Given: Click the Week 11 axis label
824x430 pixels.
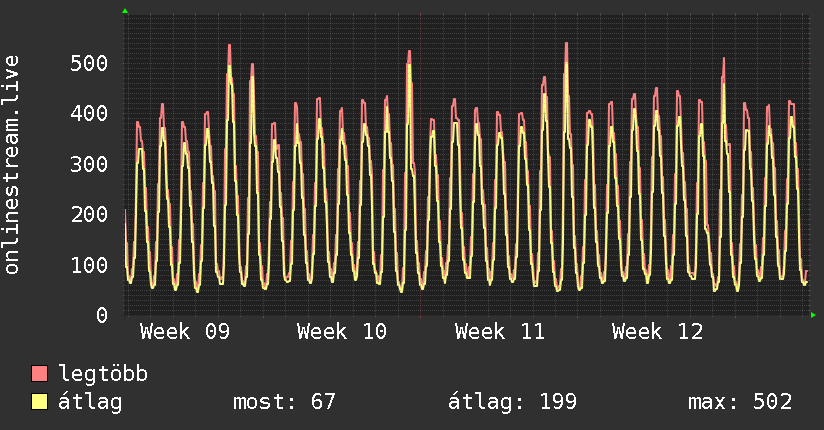Looking at the screenshot, I should coord(500,332).
